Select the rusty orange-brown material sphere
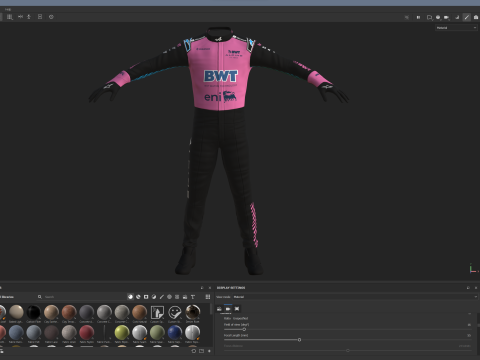 coord(69,312)
